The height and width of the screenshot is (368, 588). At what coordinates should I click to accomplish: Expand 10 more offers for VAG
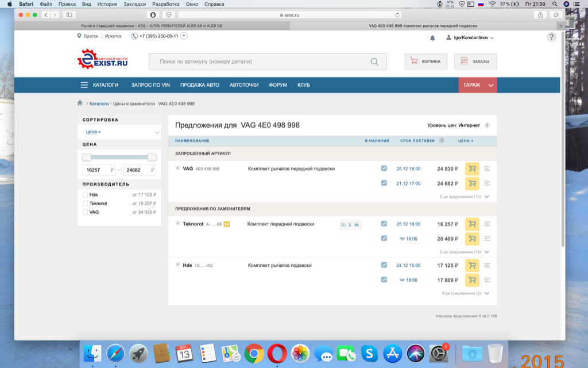point(464,197)
